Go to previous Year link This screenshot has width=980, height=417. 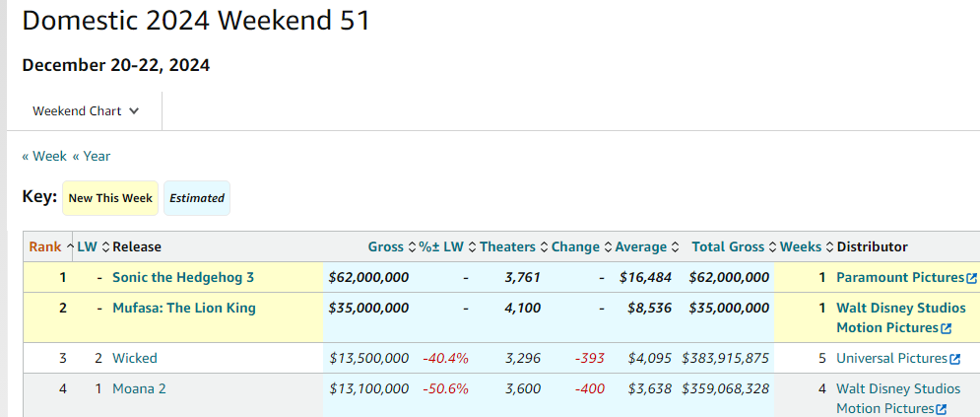pos(92,157)
